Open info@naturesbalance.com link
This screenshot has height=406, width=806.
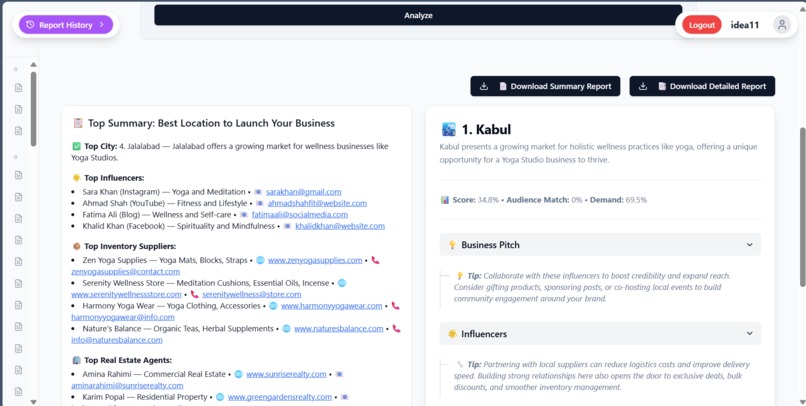(x=117, y=340)
